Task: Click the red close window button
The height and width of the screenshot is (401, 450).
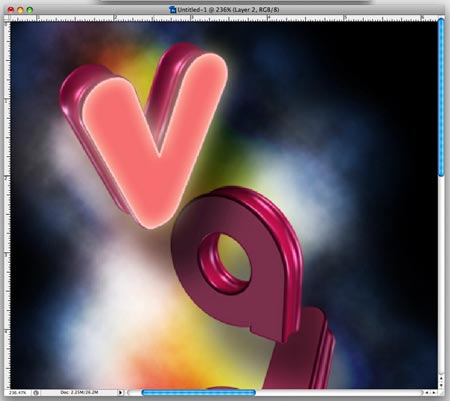Action: point(11,10)
